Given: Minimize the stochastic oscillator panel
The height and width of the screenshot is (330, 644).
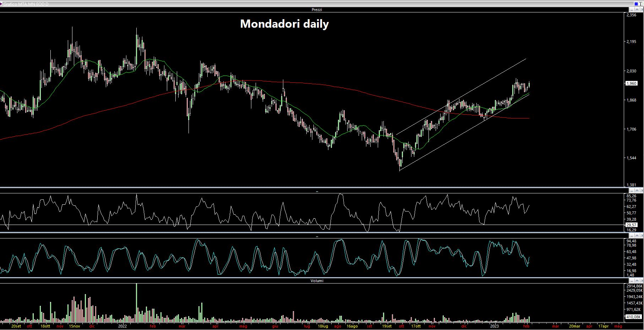Looking at the screenshot, I should tap(632, 236).
